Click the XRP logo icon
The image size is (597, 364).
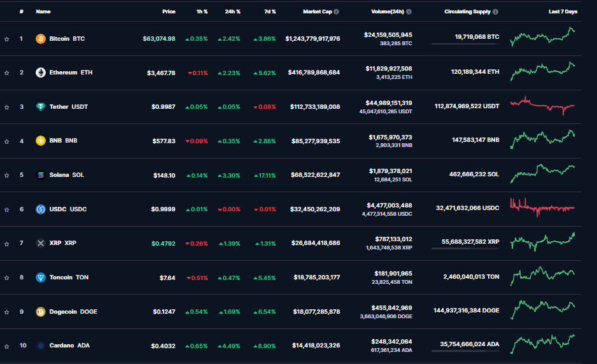[x=41, y=243]
